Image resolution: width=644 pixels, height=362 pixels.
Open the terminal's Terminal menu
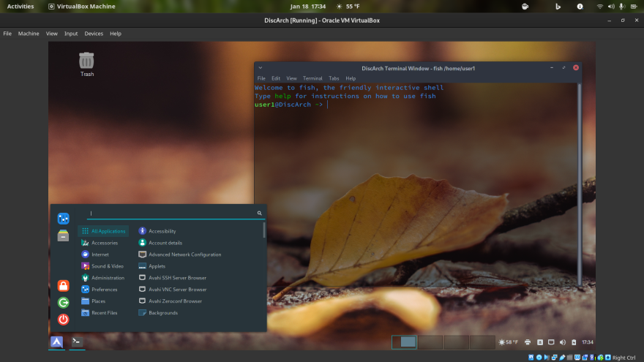point(312,78)
